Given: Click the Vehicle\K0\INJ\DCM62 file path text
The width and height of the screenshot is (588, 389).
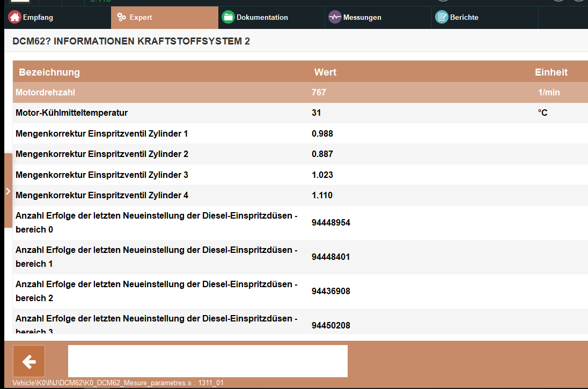Looking at the screenshot, I should pos(117,383).
